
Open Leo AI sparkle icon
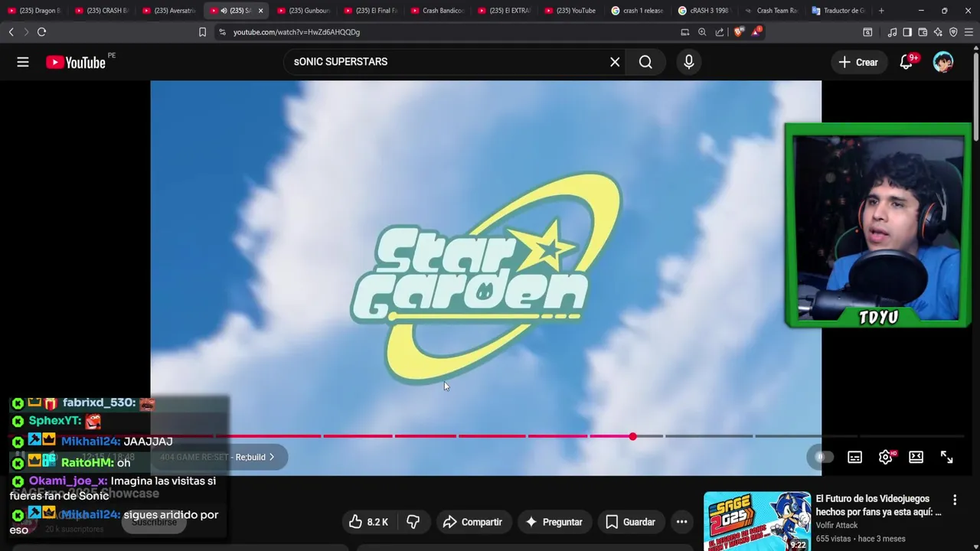coord(938,32)
